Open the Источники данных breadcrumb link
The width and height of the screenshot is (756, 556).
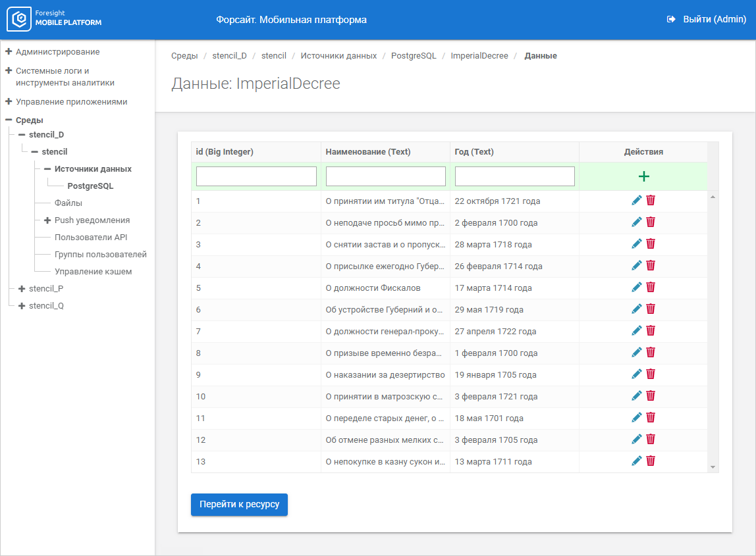[x=338, y=56]
